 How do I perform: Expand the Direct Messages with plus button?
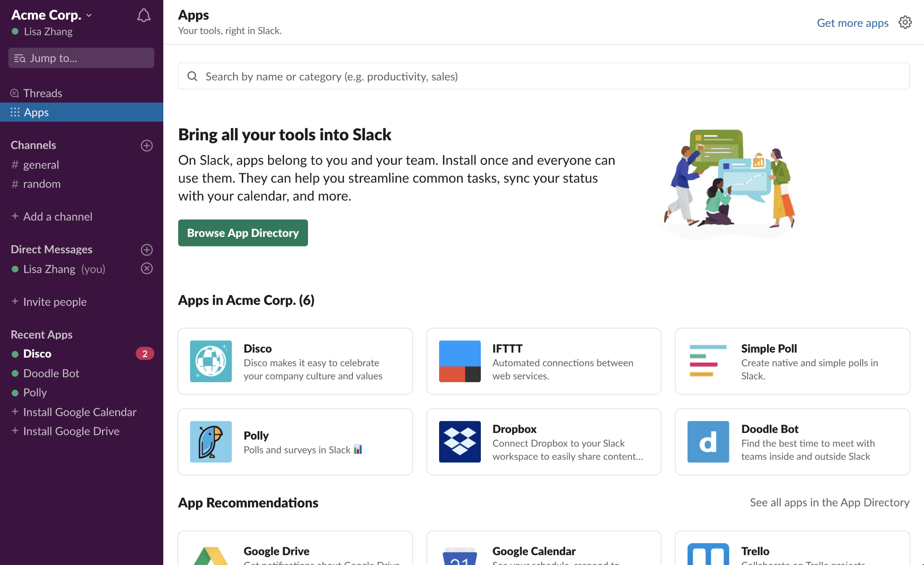(147, 250)
